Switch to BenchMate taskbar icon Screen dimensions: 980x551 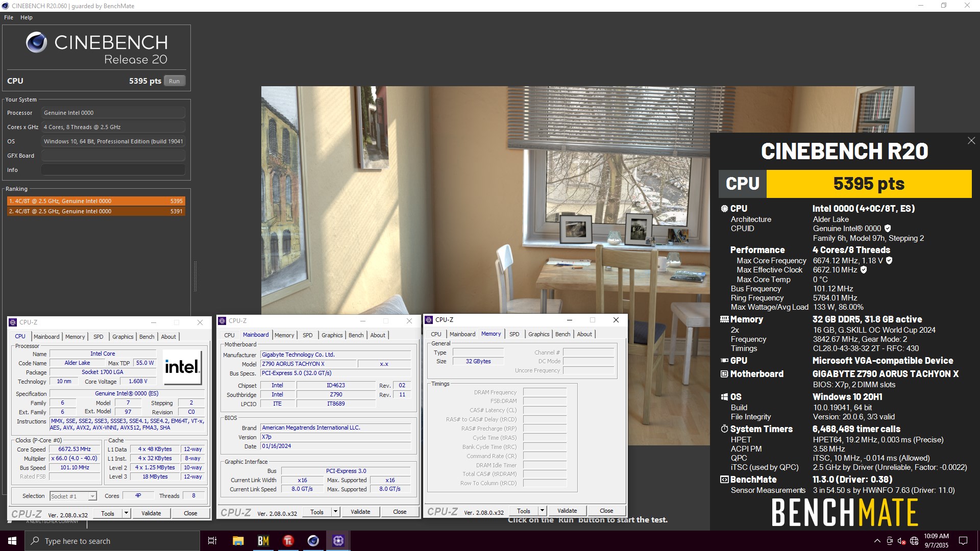(x=263, y=541)
